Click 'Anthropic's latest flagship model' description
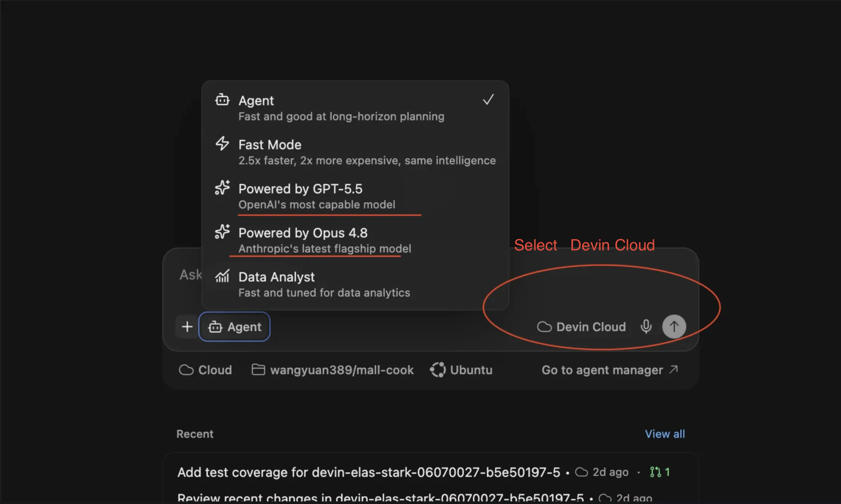The width and height of the screenshot is (841, 504). click(325, 249)
